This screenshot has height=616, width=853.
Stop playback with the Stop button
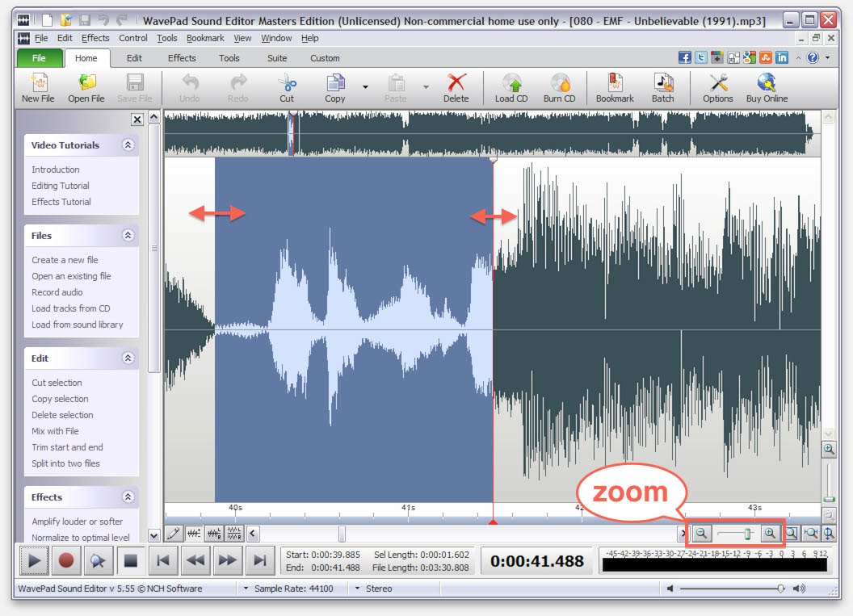pos(131,560)
